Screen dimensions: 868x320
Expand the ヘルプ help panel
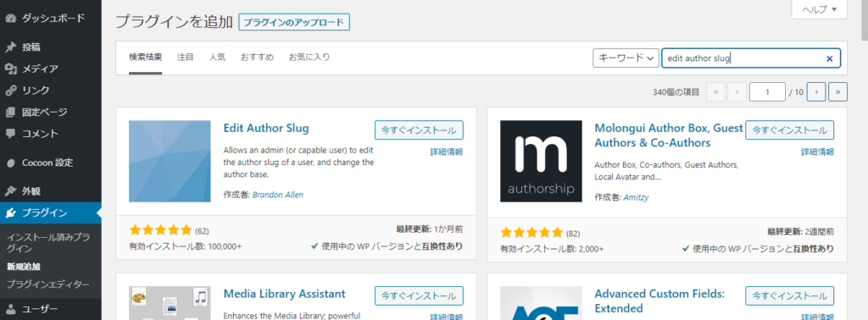[x=820, y=9]
